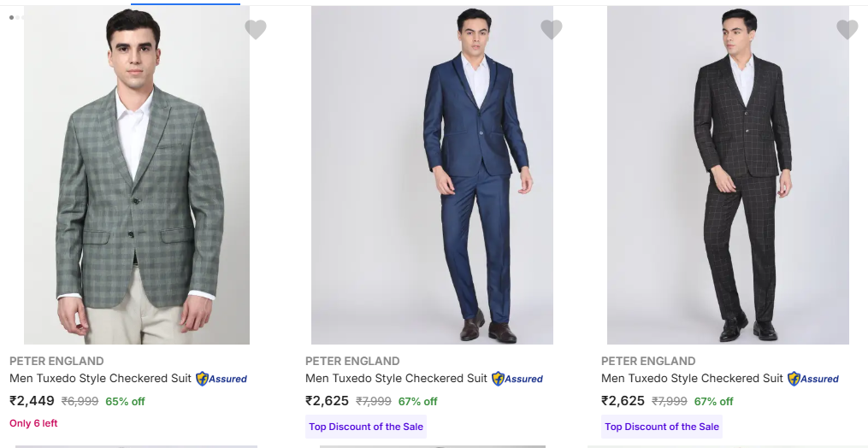Viewport: 868px width, 448px height.
Task: Open the suit title link priced ₹2,449
Action: point(100,378)
